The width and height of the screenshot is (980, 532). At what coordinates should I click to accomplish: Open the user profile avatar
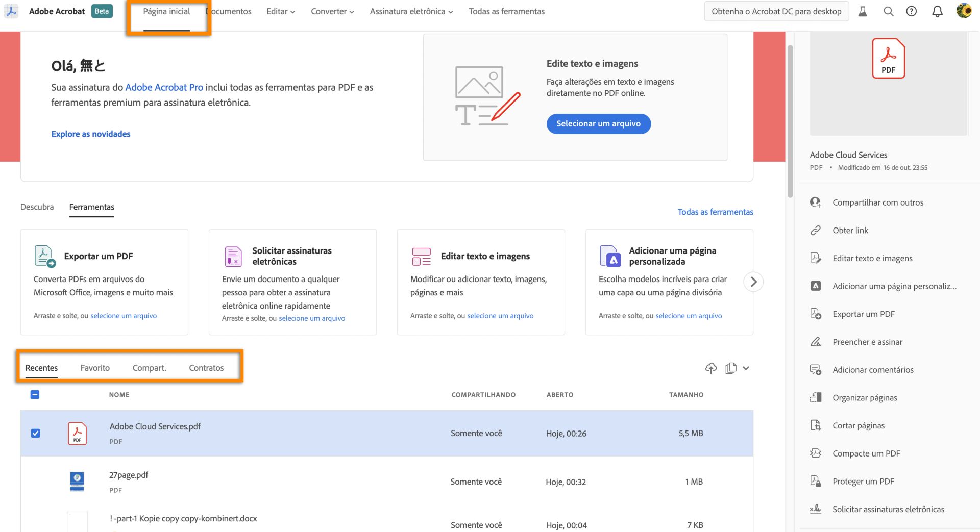[x=964, y=11]
